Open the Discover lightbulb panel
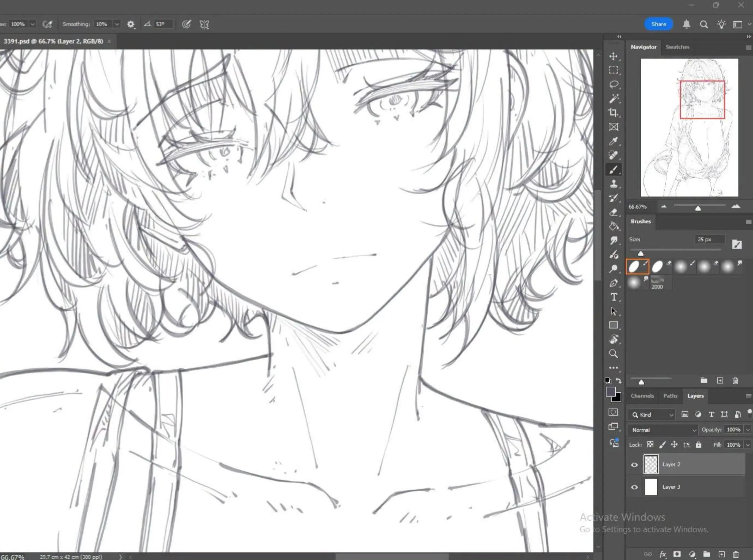This screenshot has height=560, width=753. click(x=722, y=24)
